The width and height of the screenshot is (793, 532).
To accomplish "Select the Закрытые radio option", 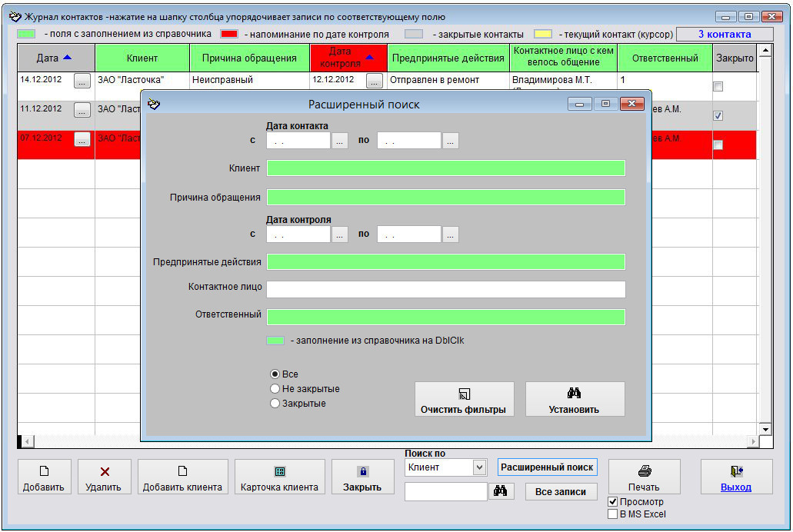I will click(x=275, y=404).
